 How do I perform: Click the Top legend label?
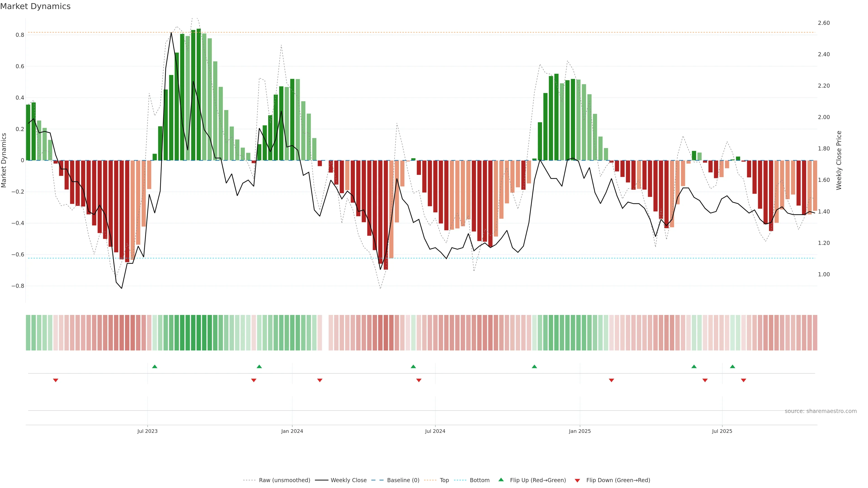444,480
